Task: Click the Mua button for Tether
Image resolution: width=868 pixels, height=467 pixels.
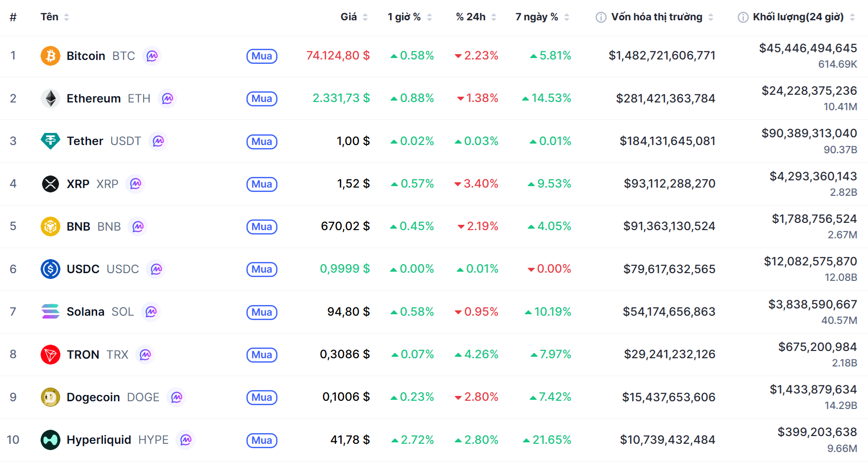Action: click(262, 142)
